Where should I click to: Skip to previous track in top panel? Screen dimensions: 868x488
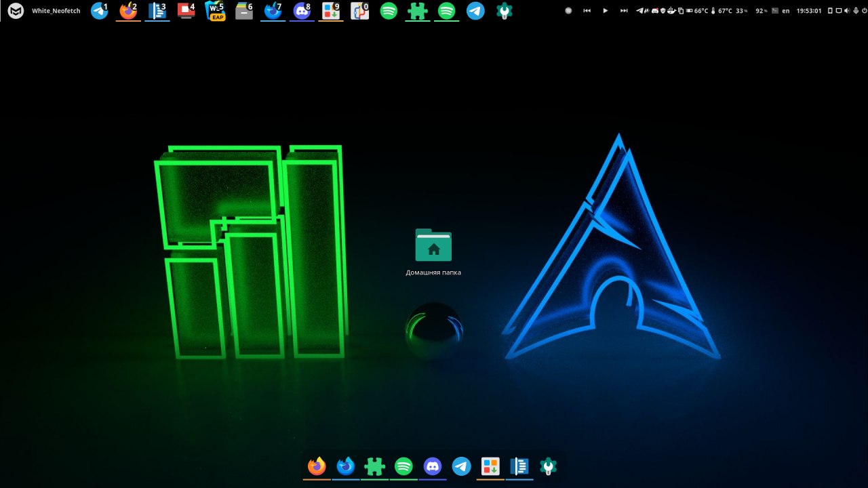587,11
